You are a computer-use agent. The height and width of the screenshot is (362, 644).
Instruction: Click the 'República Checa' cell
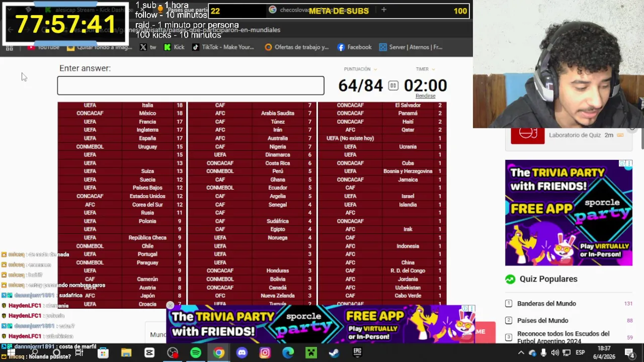(147, 238)
